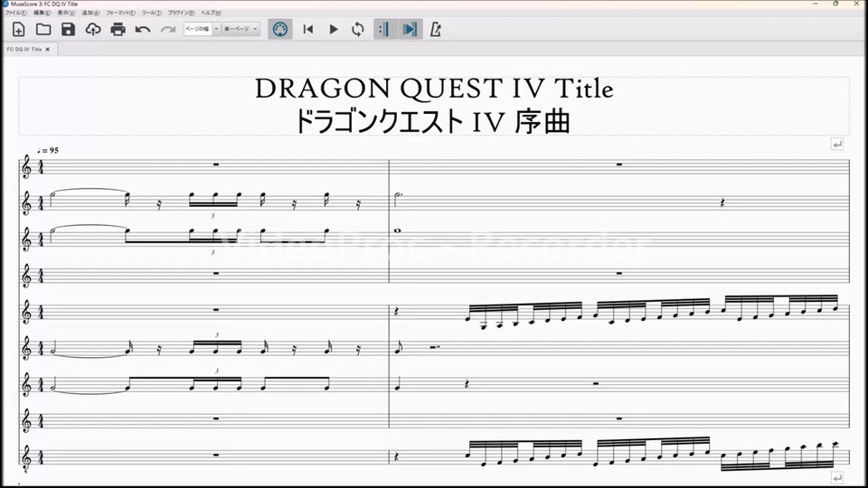Image resolution: width=868 pixels, height=488 pixels.
Task: Open the ファイル(F) menu
Action: click(16, 12)
